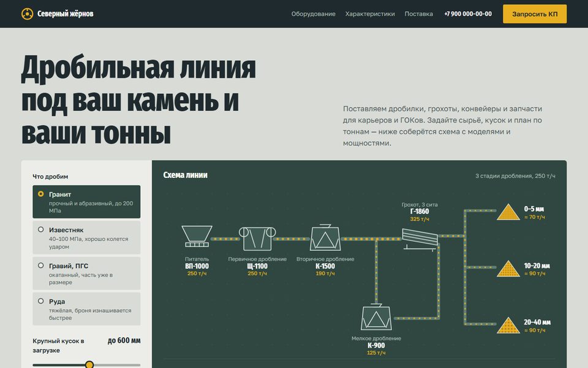Click the Запросить КП button
Screen dimensions: 588x368
pos(535,14)
